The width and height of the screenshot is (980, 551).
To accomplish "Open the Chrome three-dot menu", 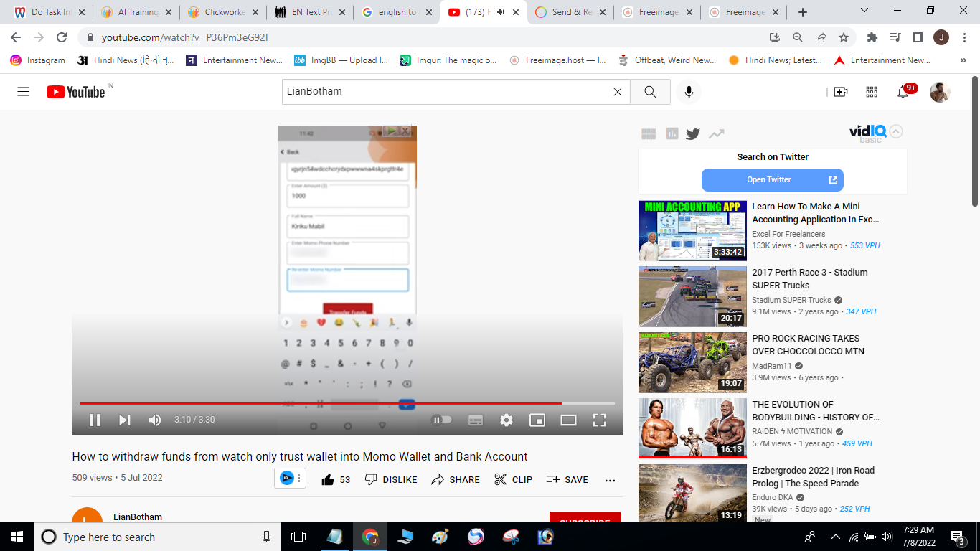I will 963,37.
